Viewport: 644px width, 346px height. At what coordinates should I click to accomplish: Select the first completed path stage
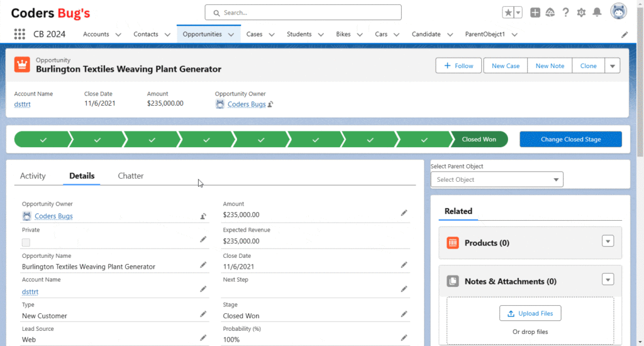tap(43, 139)
